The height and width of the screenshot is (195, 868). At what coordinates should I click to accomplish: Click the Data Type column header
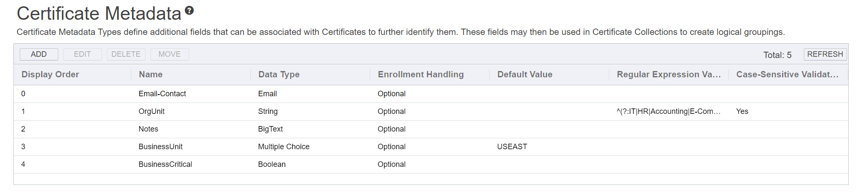[279, 74]
